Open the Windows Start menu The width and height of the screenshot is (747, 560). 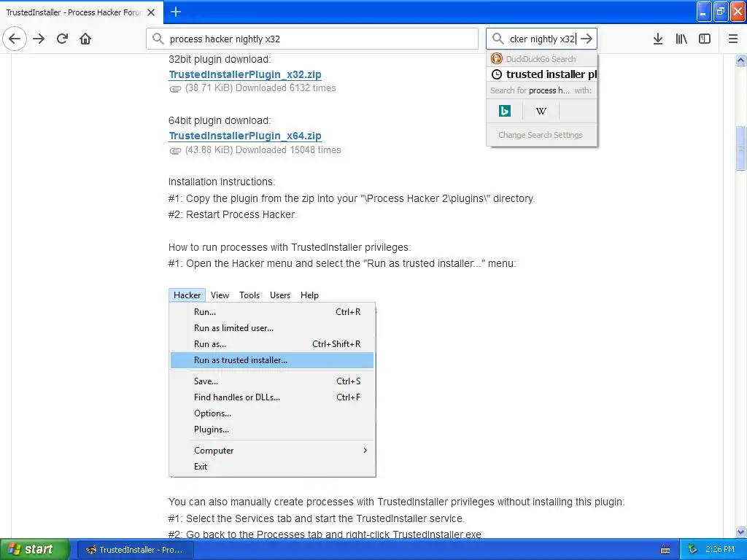coord(34,549)
